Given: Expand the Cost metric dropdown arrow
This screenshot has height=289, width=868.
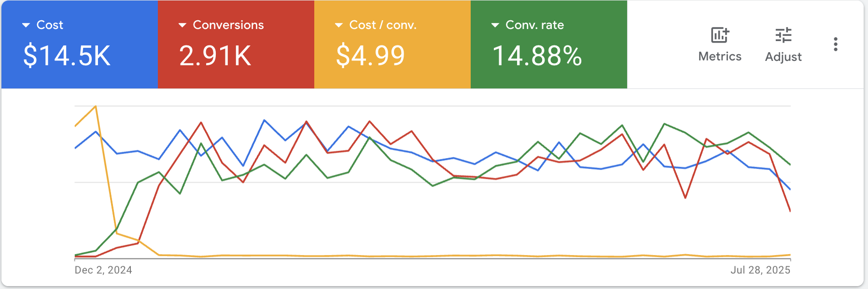Looking at the screenshot, I should tap(27, 25).
